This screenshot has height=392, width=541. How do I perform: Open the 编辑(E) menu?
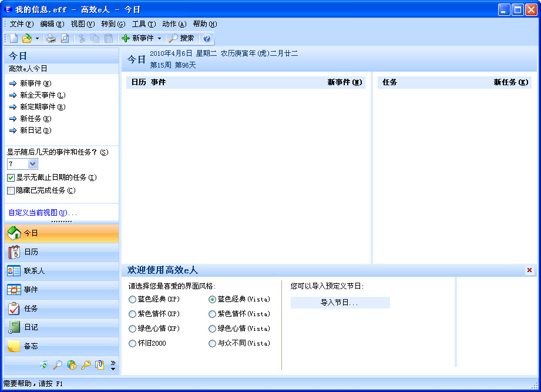(x=52, y=24)
